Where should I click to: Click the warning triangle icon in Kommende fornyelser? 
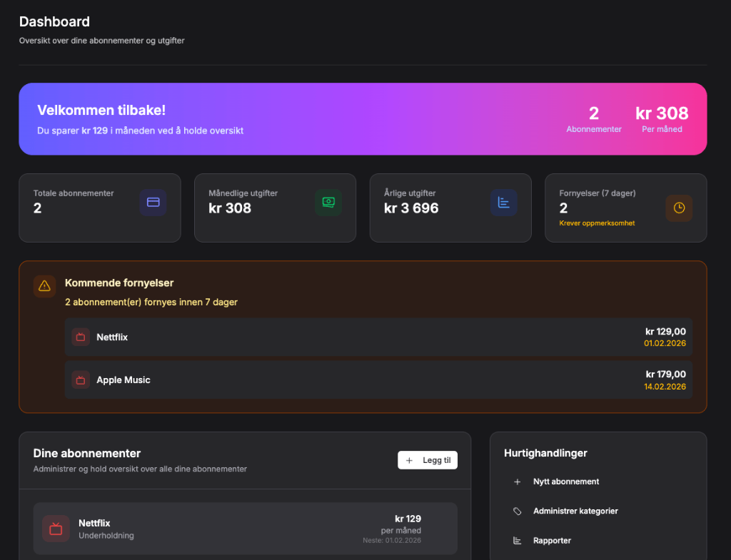[x=44, y=286]
